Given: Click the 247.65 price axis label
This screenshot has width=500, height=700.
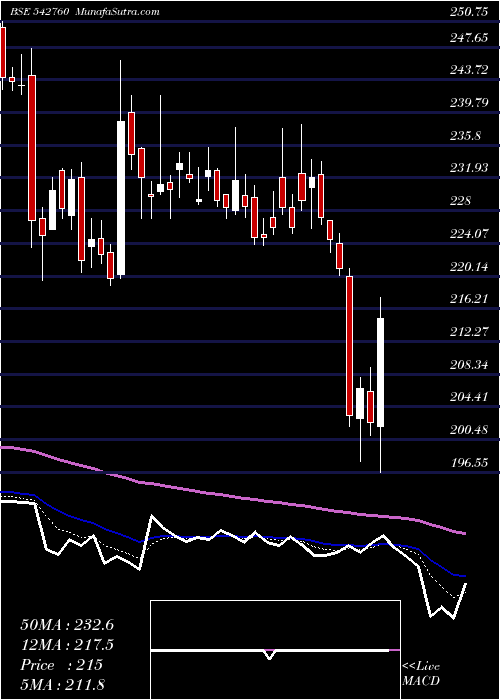Looking at the screenshot, I should [x=469, y=38].
